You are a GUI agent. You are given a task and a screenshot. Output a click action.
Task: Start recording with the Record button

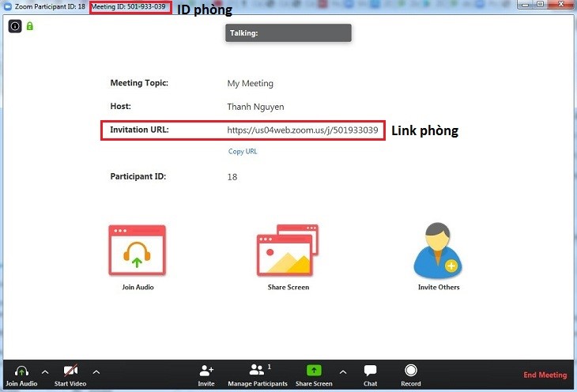[410, 371]
